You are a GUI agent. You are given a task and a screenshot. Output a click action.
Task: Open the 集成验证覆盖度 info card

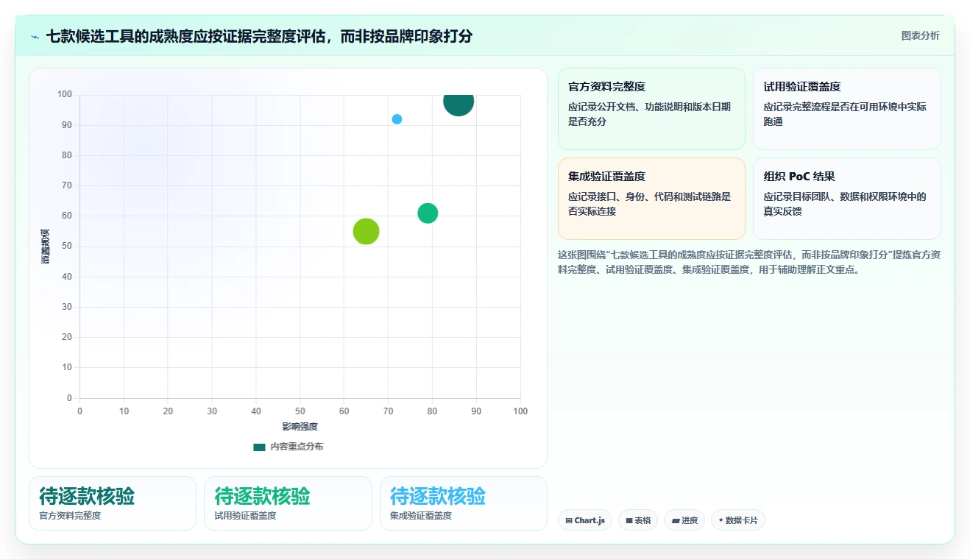pos(651,199)
